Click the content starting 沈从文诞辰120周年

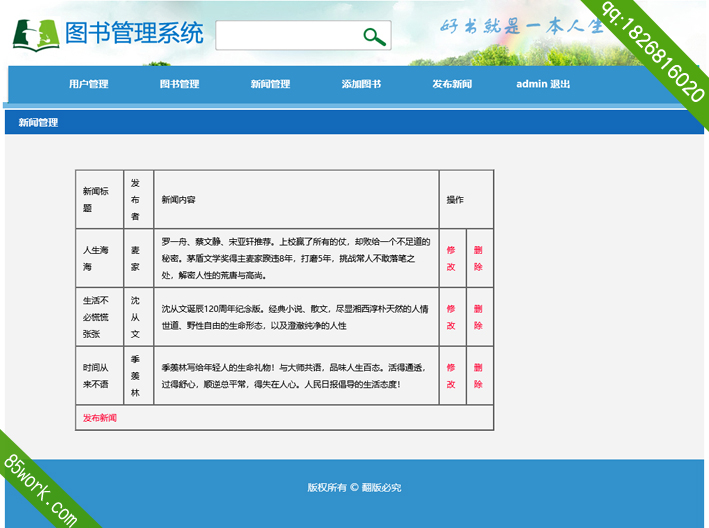(296, 317)
